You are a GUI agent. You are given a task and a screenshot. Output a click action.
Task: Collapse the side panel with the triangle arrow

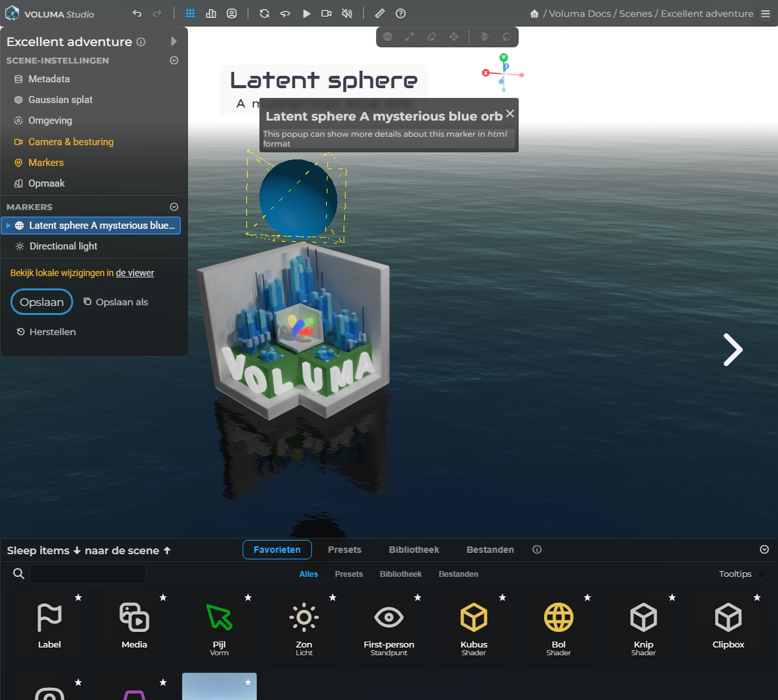(x=174, y=41)
